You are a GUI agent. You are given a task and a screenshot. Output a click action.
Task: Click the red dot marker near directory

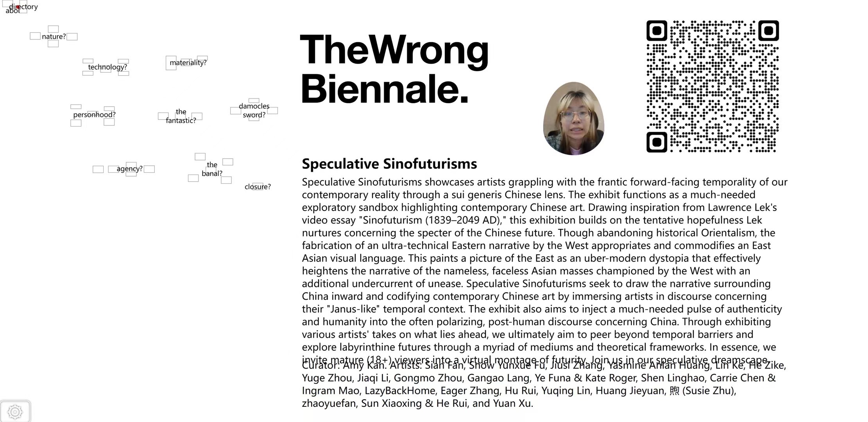18,7
